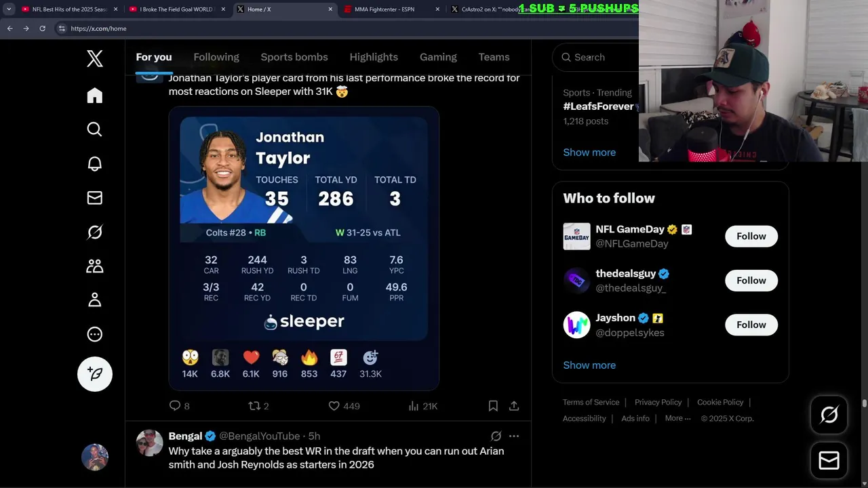Open Ads info footer link
This screenshot has width=868, height=488.
pos(635,418)
